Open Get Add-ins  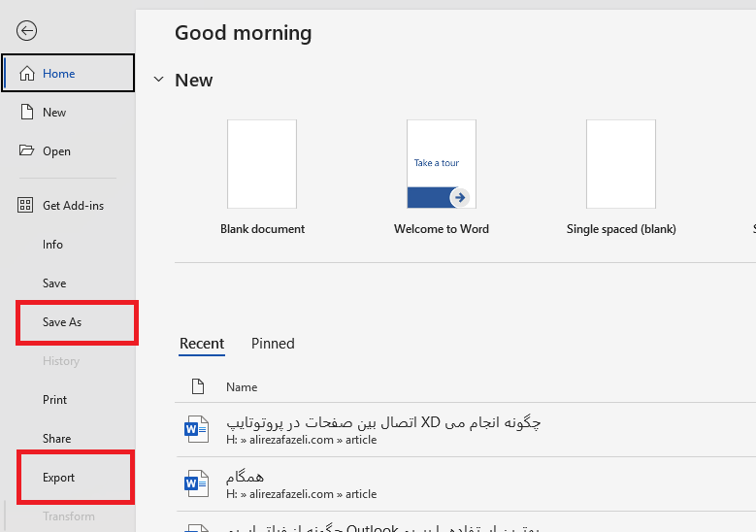click(x=68, y=206)
